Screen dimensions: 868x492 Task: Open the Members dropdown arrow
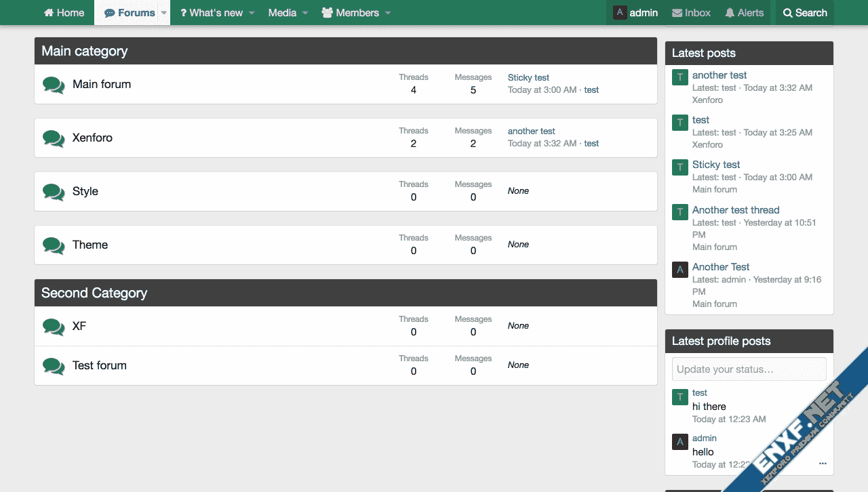[388, 13]
